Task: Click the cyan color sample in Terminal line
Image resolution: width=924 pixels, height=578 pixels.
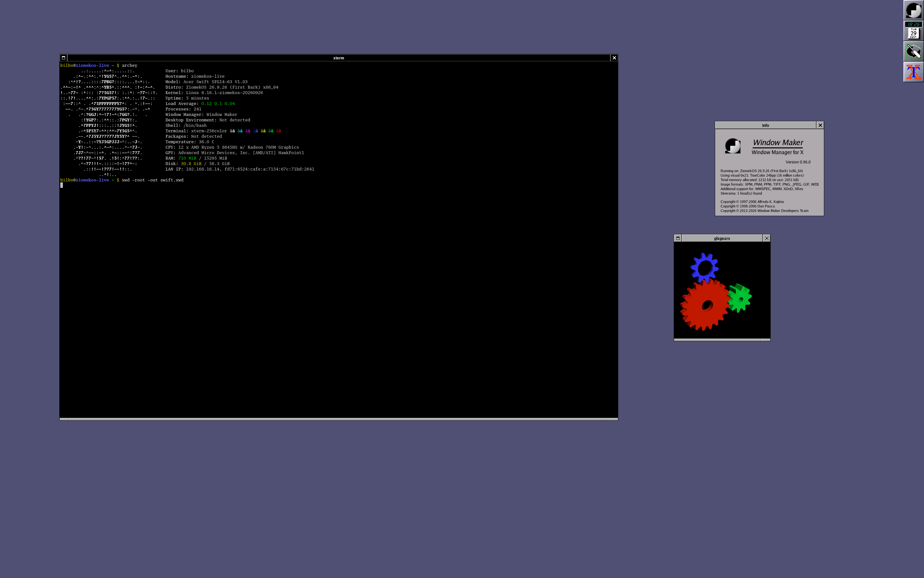Action: click(x=240, y=131)
